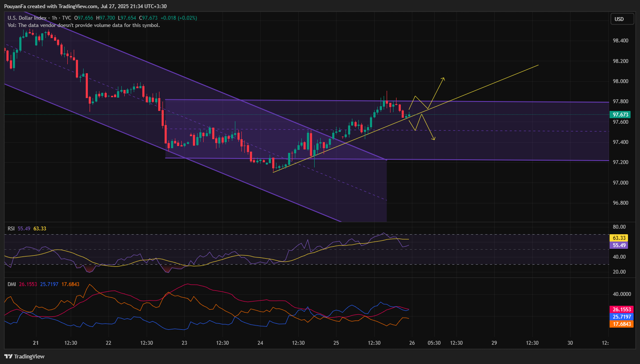Click the 96.800 price axis label

[620, 203]
